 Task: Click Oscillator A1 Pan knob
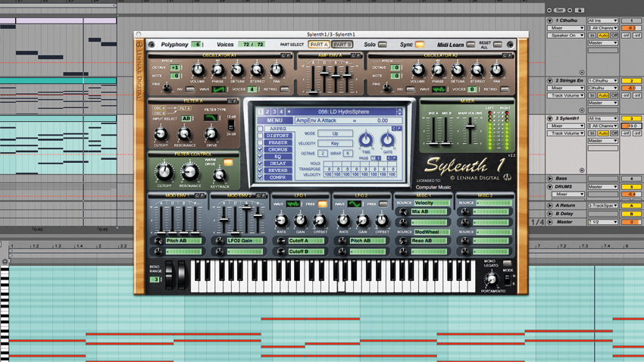tap(277, 70)
